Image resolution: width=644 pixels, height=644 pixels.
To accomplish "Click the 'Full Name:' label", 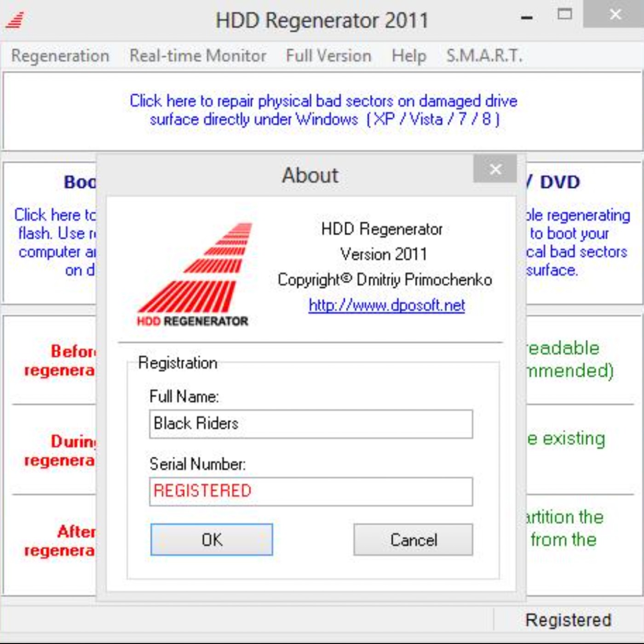I will coord(184,397).
